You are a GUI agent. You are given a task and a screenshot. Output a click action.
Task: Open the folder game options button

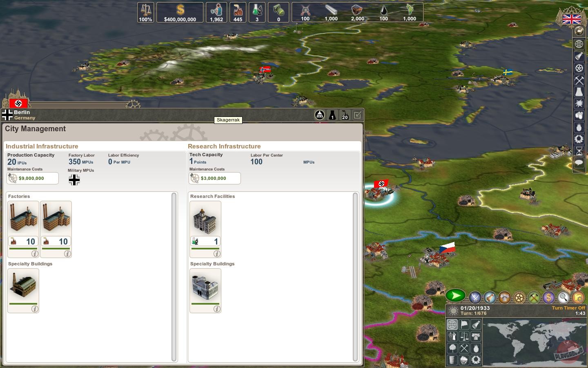[x=577, y=297]
